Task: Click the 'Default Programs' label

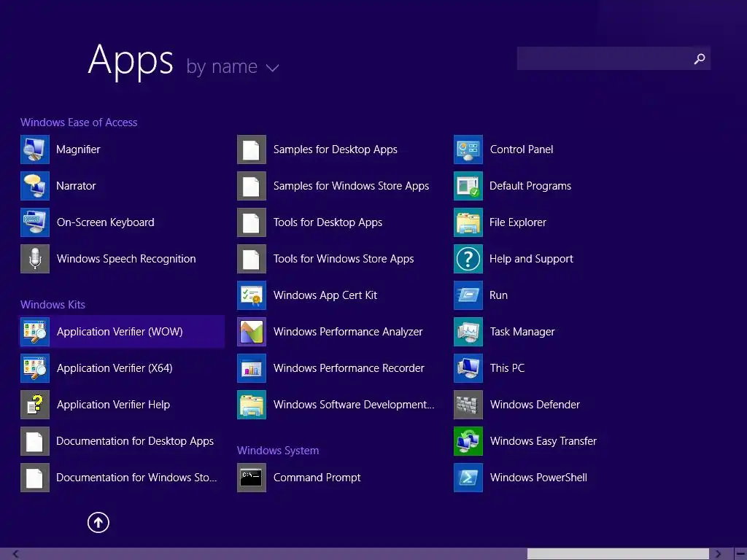Action: [530, 186]
